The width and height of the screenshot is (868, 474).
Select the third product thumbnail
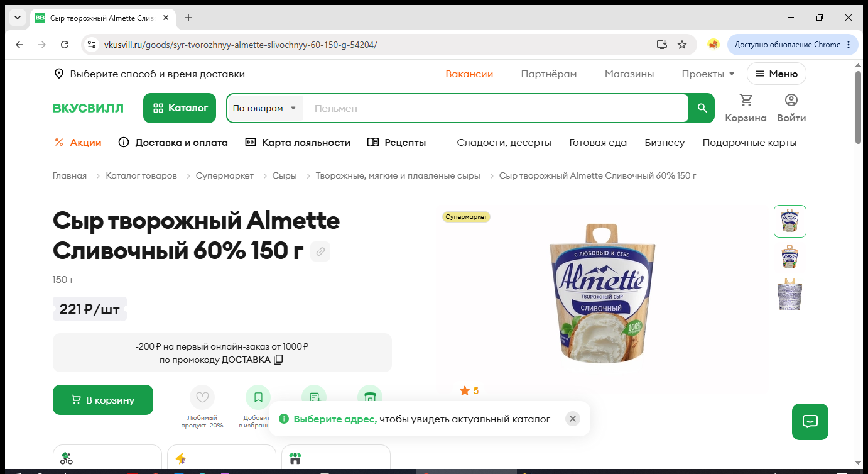click(x=790, y=294)
